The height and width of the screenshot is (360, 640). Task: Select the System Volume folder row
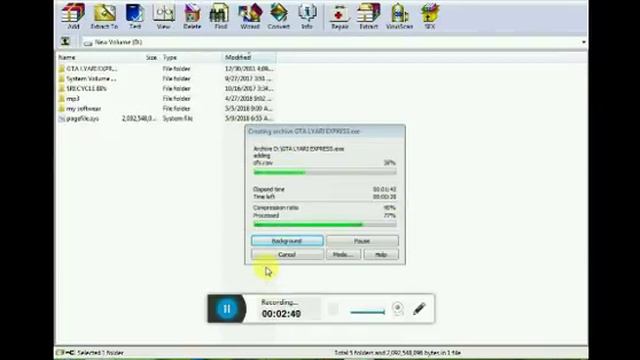165,78
